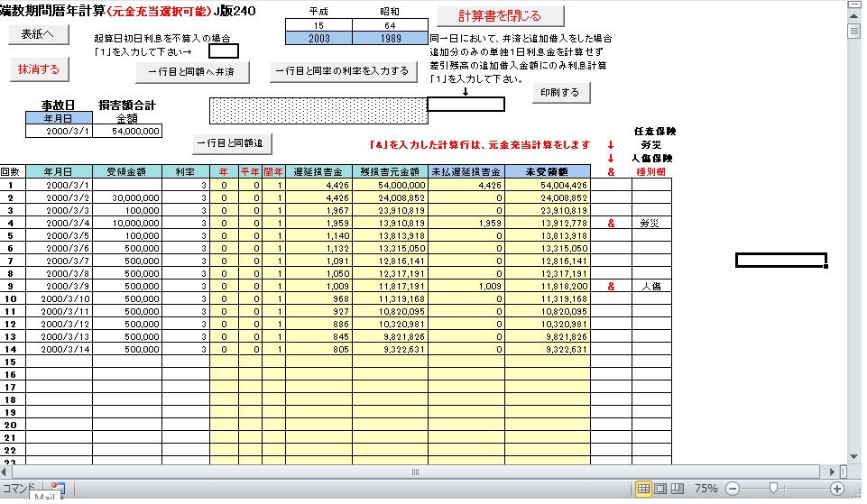Select received amount 10,000,000 in row 4

coord(127,224)
